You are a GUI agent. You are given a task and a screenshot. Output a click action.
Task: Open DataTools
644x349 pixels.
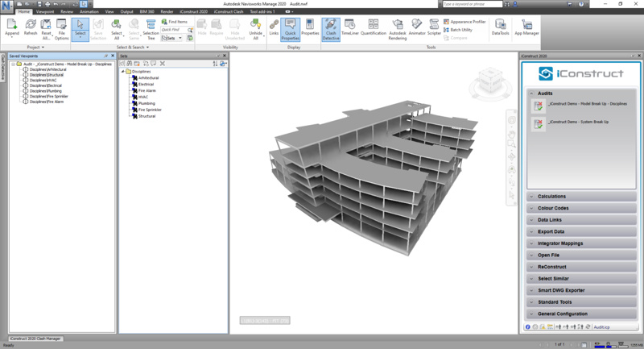point(500,28)
